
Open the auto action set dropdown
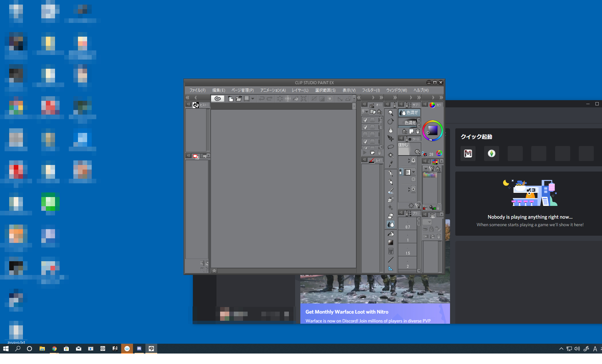pos(365,112)
